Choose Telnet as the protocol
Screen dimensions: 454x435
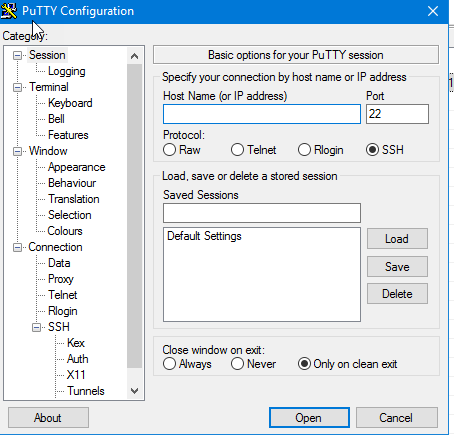click(237, 150)
